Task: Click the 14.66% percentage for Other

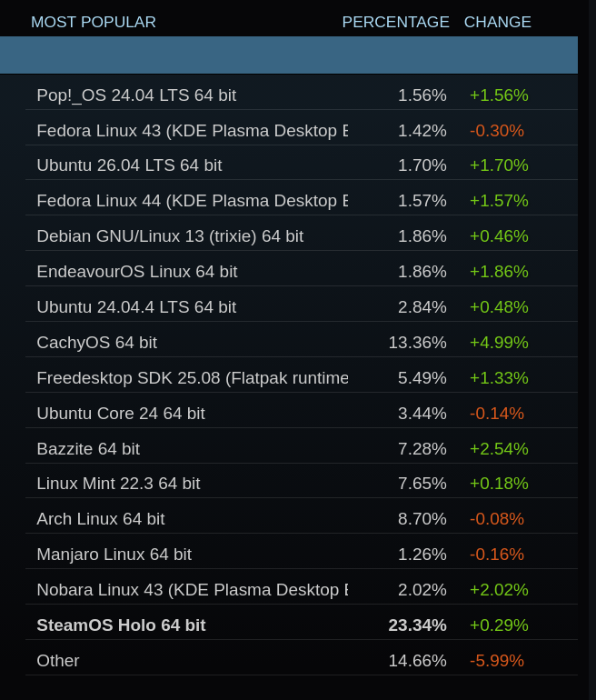Action: point(418,661)
